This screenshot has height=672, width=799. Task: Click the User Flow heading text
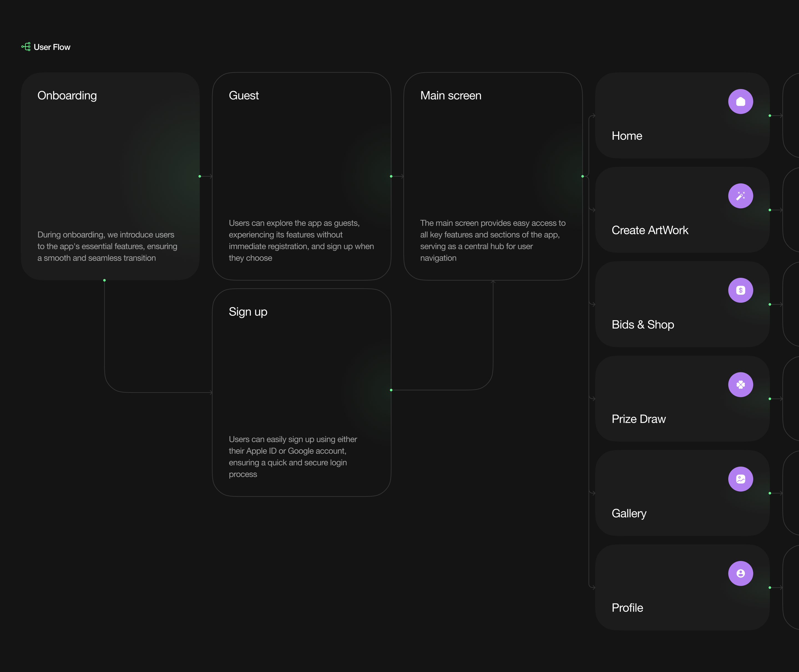[x=52, y=47]
